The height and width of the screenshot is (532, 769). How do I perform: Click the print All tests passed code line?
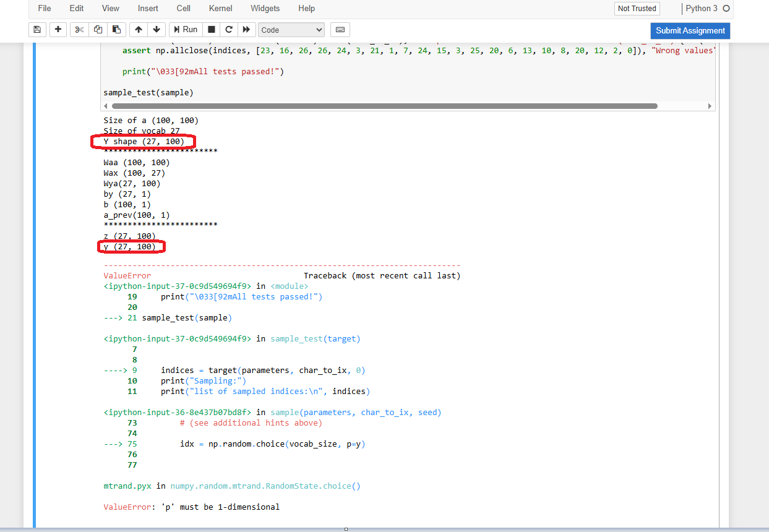pyautogui.click(x=203, y=72)
